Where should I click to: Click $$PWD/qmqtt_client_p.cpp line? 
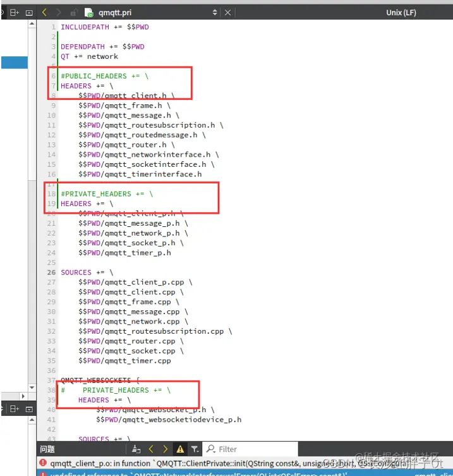[135, 283]
